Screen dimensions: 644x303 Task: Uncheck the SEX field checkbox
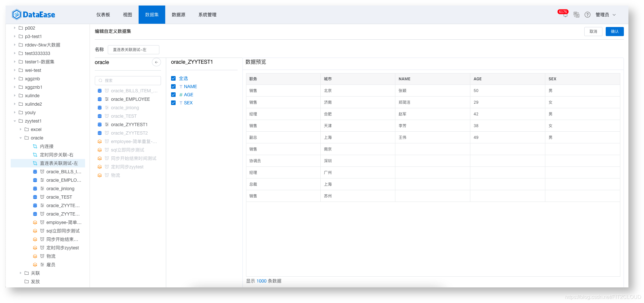coord(173,103)
